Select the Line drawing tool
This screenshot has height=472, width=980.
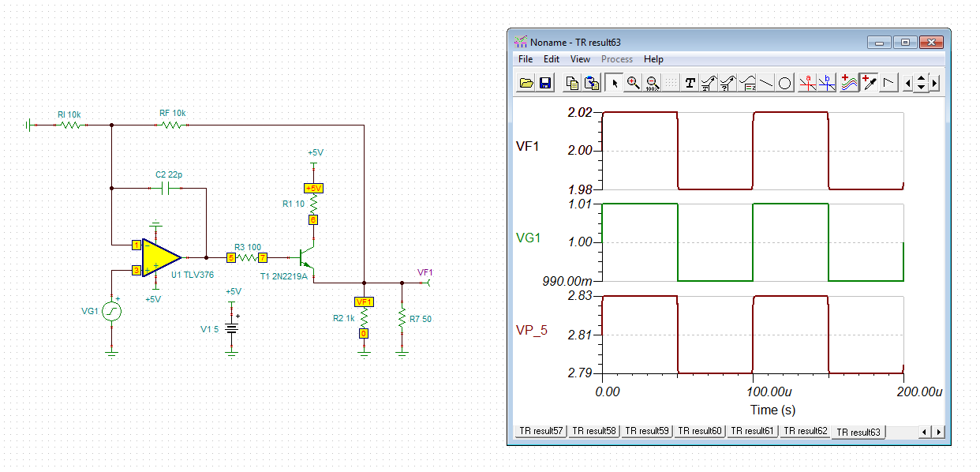766,83
